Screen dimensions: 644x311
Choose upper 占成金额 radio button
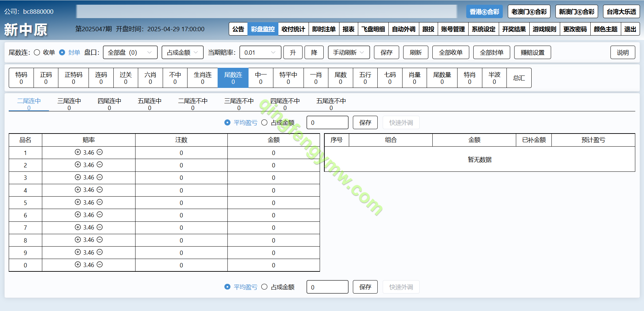(x=264, y=122)
